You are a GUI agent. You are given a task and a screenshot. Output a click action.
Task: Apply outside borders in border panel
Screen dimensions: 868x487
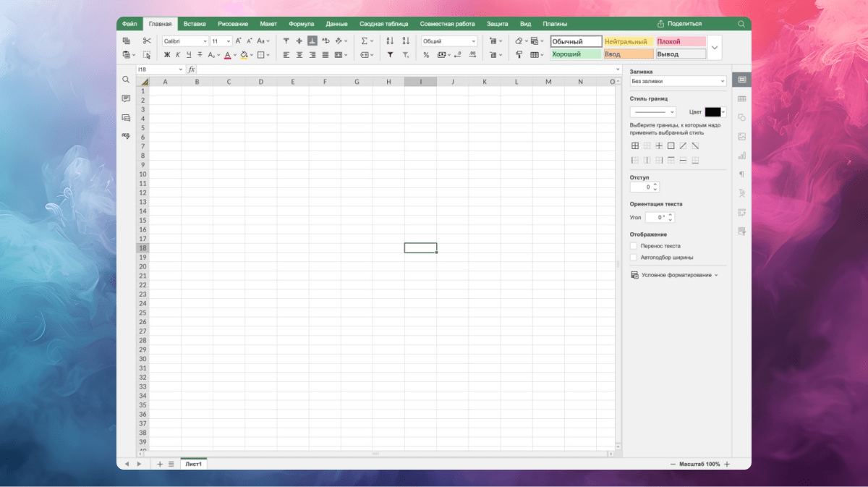671,145
